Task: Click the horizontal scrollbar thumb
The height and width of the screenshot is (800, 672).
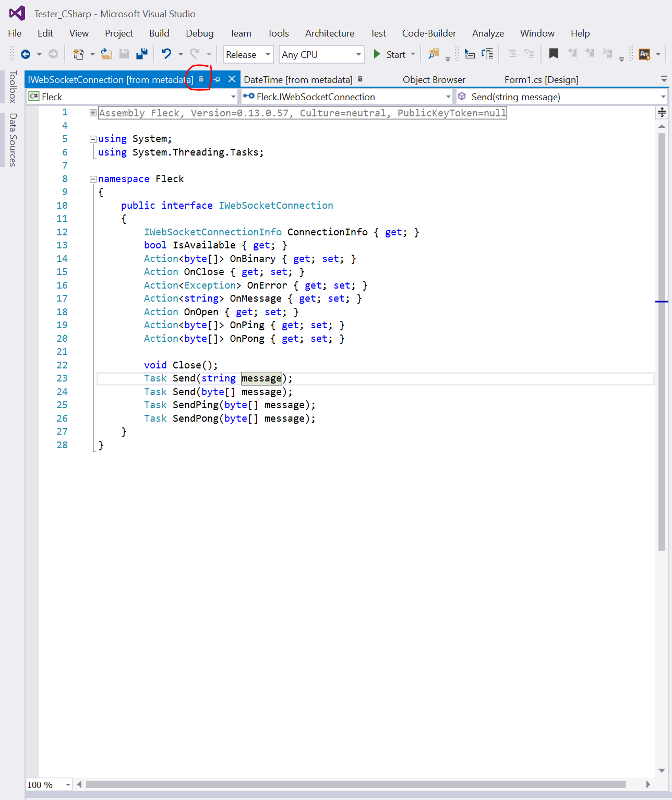Action: [x=356, y=784]
